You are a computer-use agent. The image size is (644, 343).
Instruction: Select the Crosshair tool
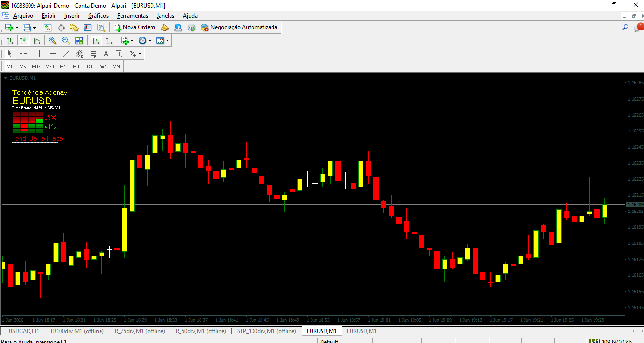pyautogui.click(x=23, y=53)
